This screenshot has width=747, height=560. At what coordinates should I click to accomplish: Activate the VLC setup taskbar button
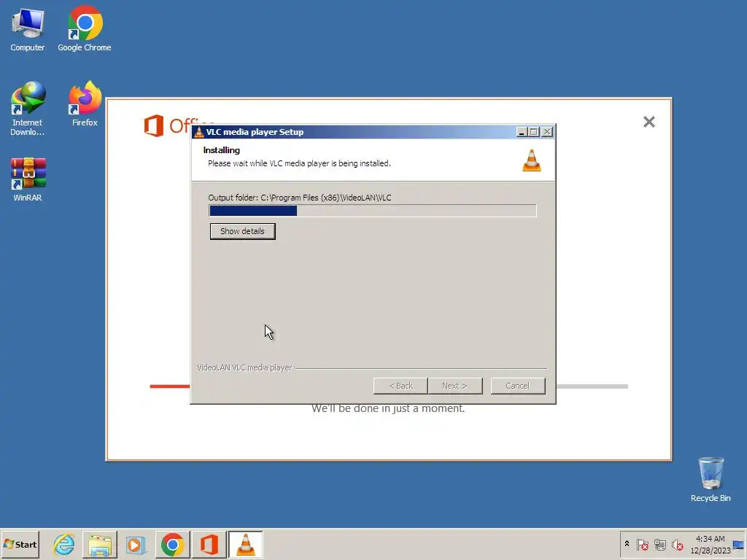pyautogui.click(x=245, y=544)
